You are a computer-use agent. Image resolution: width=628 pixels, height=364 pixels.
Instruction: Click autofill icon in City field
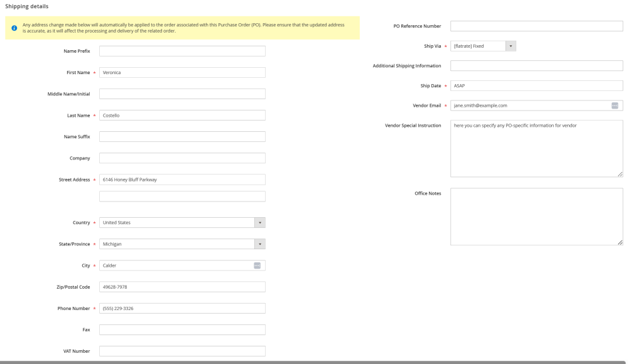(257, 265)
